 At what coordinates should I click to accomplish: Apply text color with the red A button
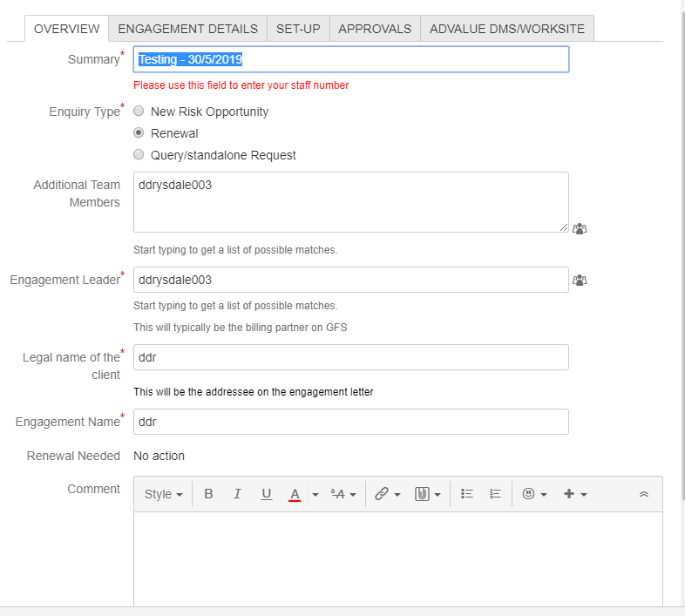[295, 494]
